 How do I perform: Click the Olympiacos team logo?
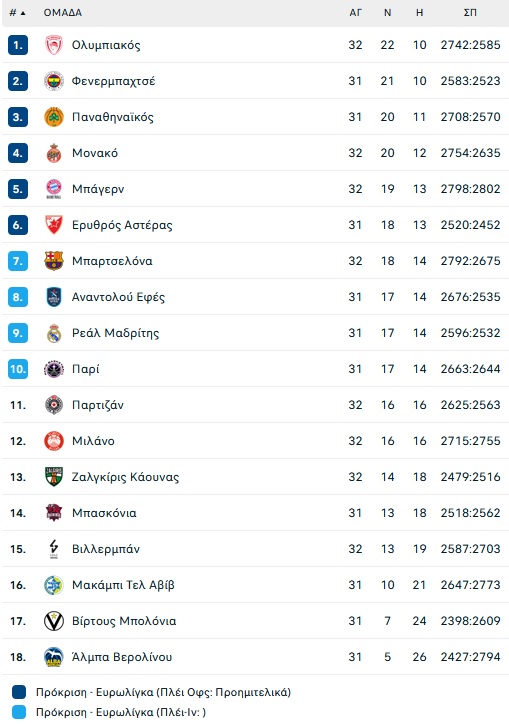tap(54, 45)
